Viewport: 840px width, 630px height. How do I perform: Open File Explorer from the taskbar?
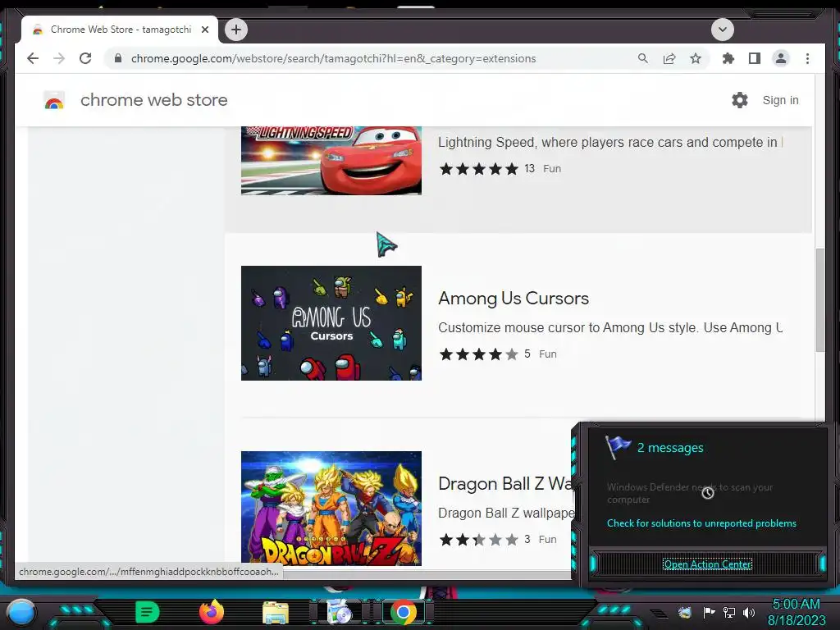(276, 612)
